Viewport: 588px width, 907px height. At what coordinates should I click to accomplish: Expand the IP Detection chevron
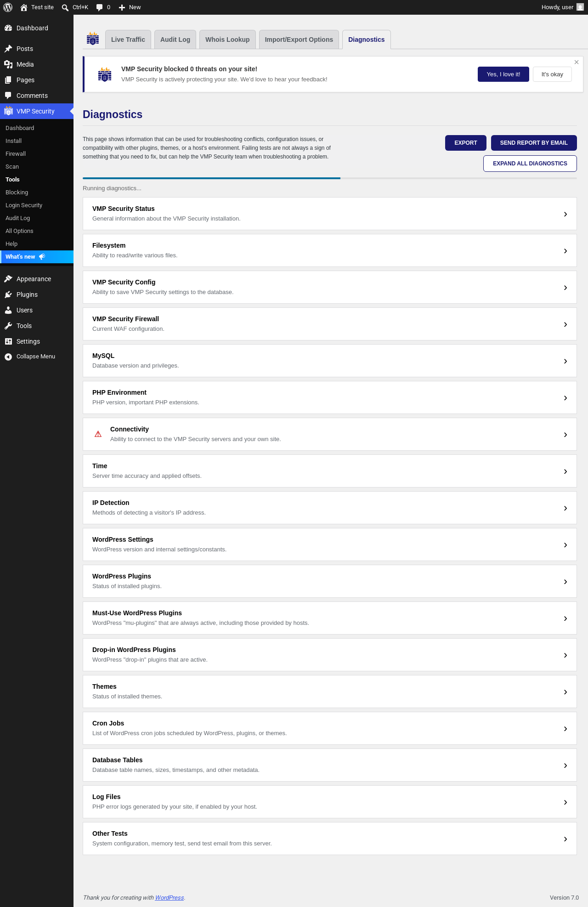click(x=565, y=508)
